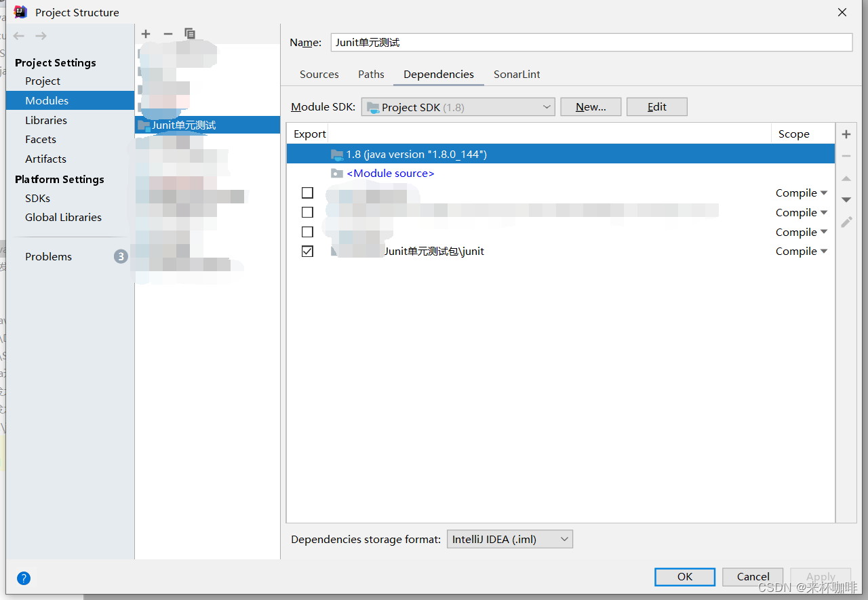Open the Module SDK dropdown
This screenshot has width=868, height=600.
(458, 107)
